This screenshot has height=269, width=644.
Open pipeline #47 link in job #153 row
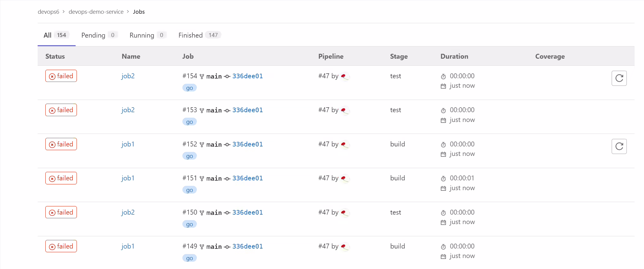(x=324, y=110)
